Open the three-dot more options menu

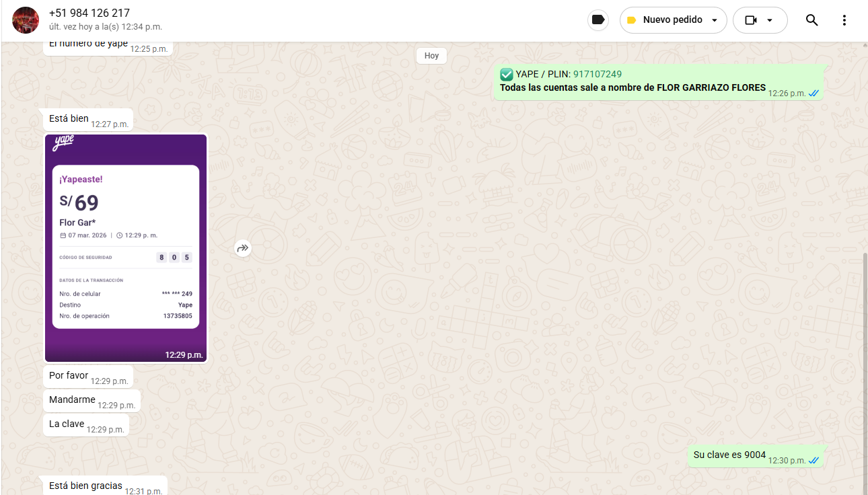click(844, 20)
